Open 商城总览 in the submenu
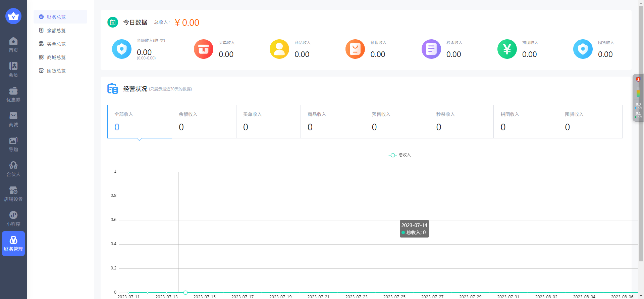644x299 pixels. coord(56,57)
